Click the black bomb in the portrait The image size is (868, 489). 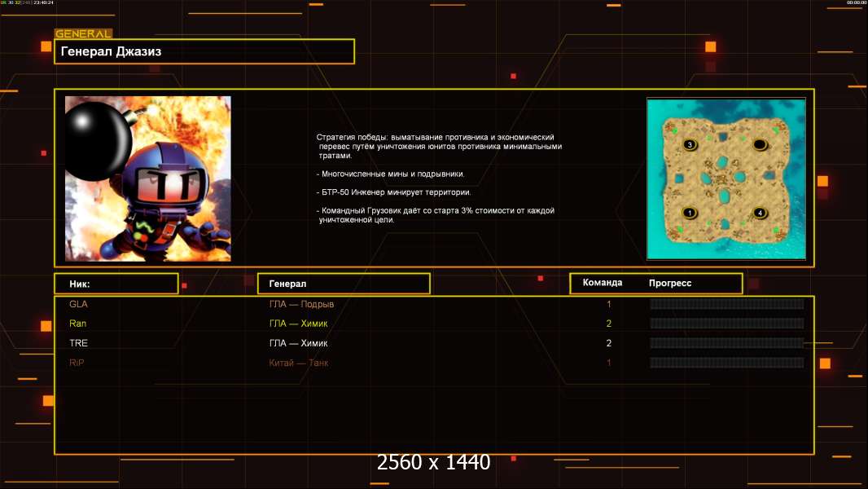93,130
